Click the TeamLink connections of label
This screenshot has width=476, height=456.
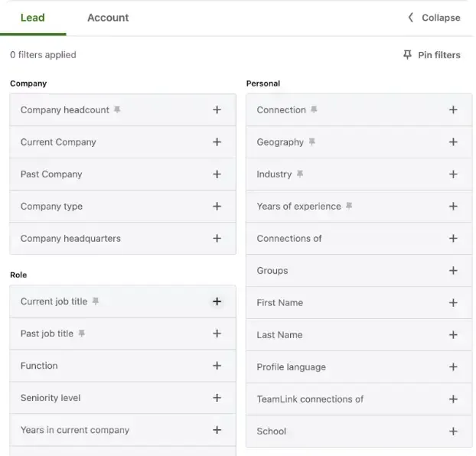(x=310, y=399)
